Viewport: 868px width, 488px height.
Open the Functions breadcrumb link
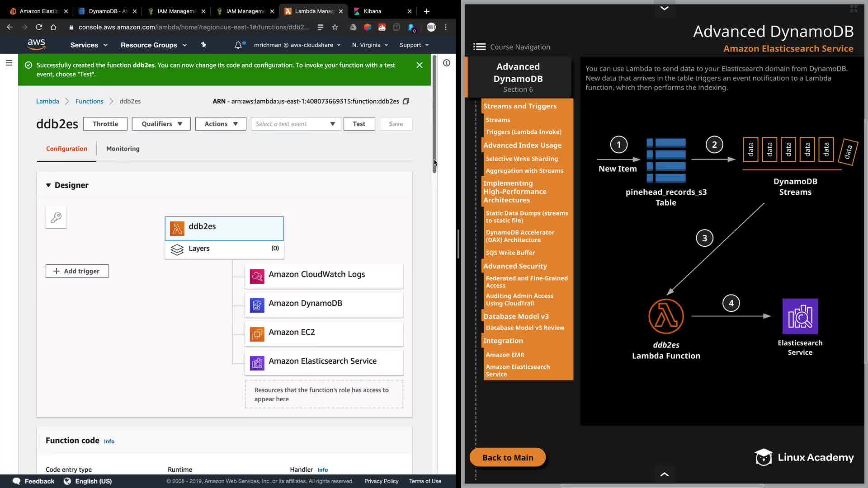(x=89, y=101)
